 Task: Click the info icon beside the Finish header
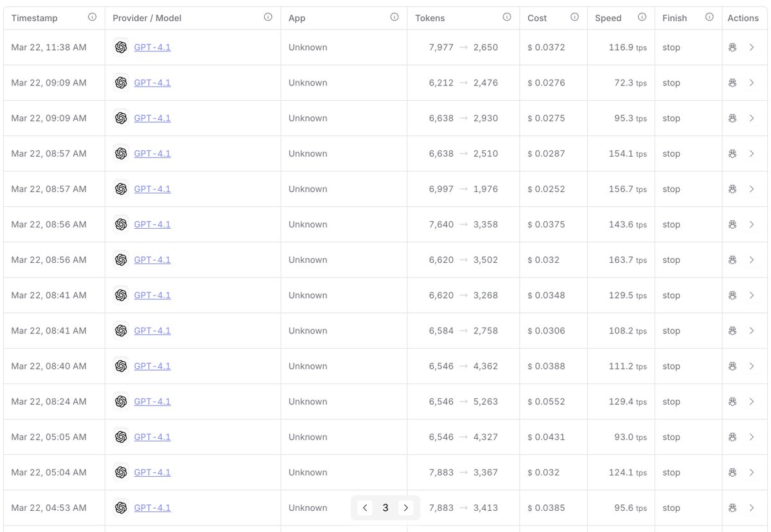click(x=709, y=17)
